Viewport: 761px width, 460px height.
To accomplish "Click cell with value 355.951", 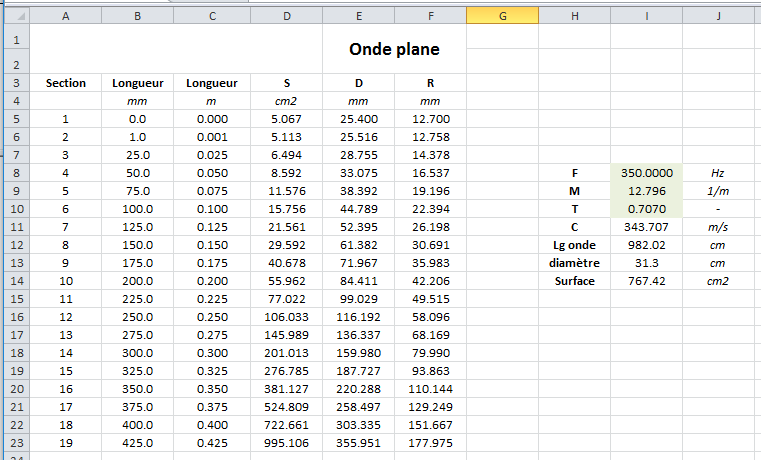I will pyautogui.click(x=359, y=443).
